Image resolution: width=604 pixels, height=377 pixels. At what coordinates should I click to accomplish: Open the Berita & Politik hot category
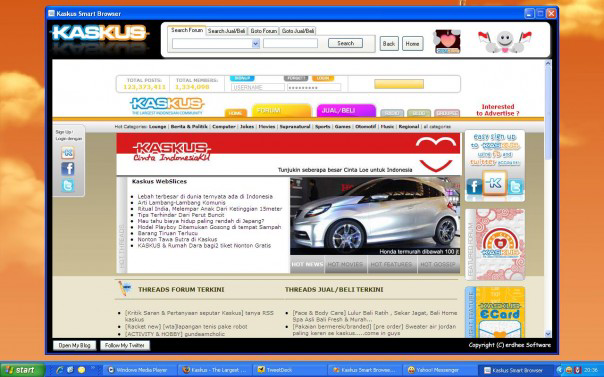[x=189, y=126]
